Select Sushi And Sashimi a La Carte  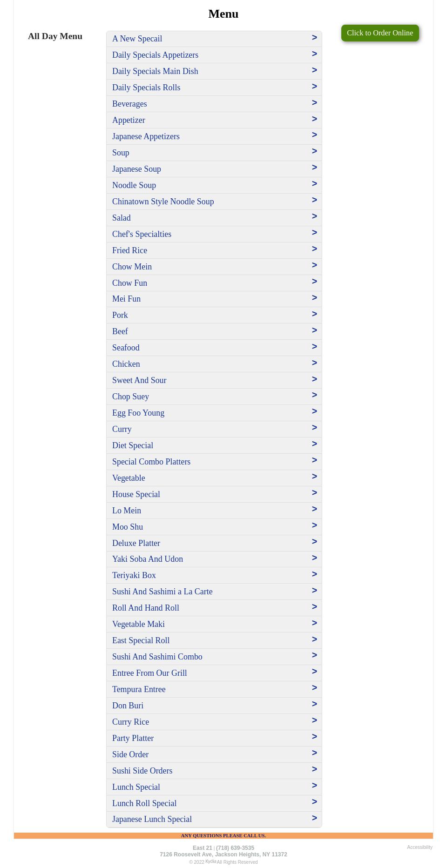(162, 592)
